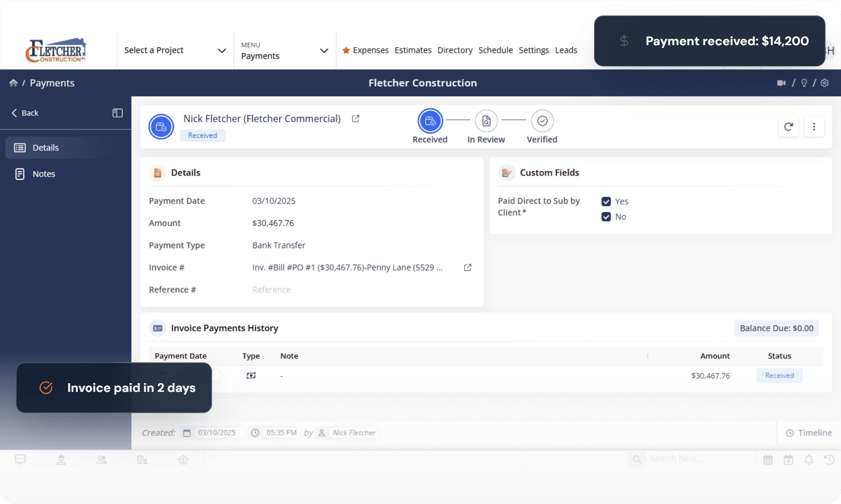Open linked invoice external link icon
The height and width of the screenshot is (504, 841).
click(x=468, y=268)
